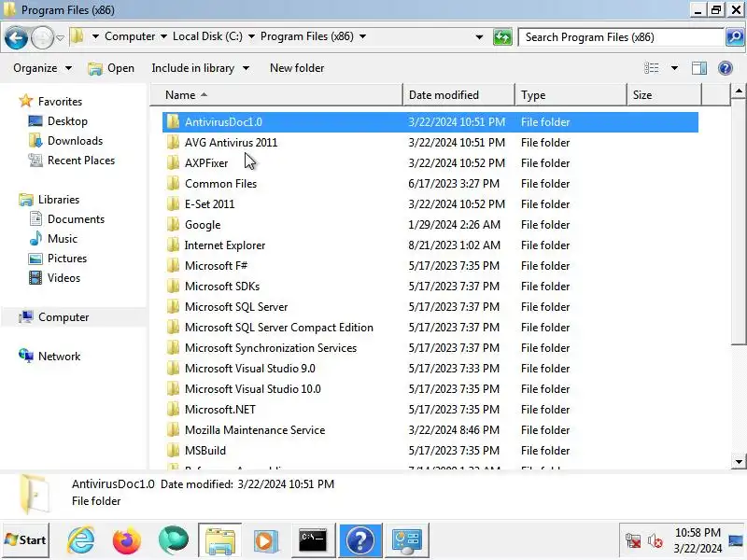Click the Local Disk (C:) breadcrumb segment
This screenshot has width=747, height=560.
(207, 36)
